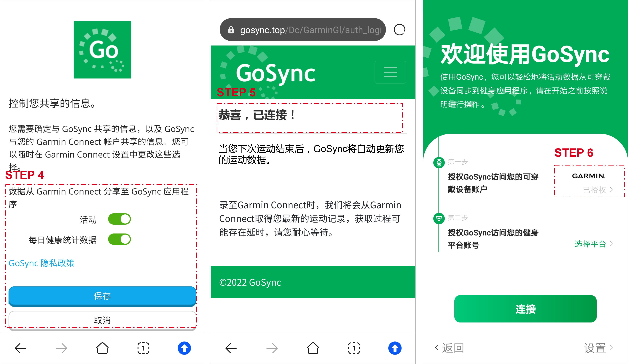Tap browser forward arrow in middle screen
The width and height of the screenshot is (628, 364).
(272, 348)
